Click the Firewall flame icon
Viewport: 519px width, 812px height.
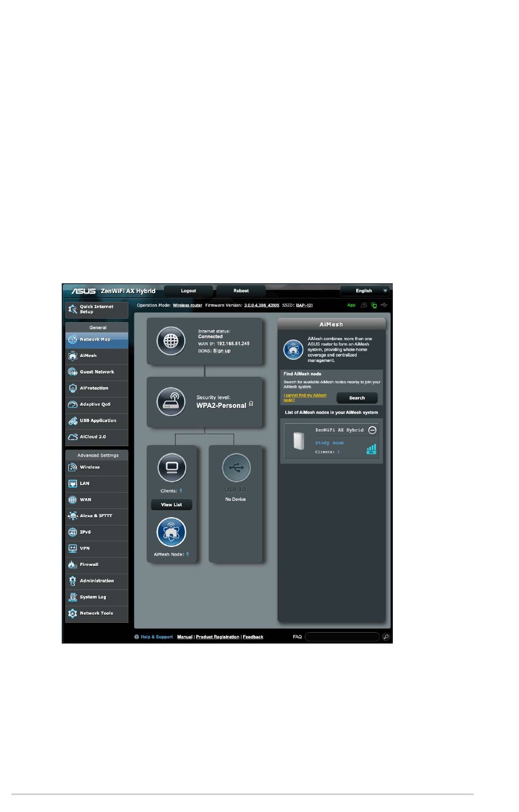[x=73, y=565]
